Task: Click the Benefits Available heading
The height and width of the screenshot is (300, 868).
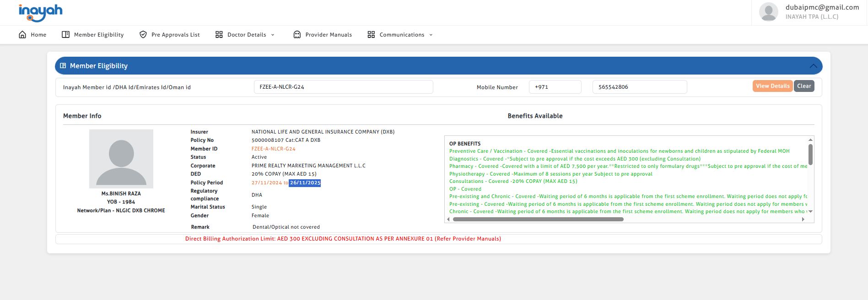Action: point(535,116)
